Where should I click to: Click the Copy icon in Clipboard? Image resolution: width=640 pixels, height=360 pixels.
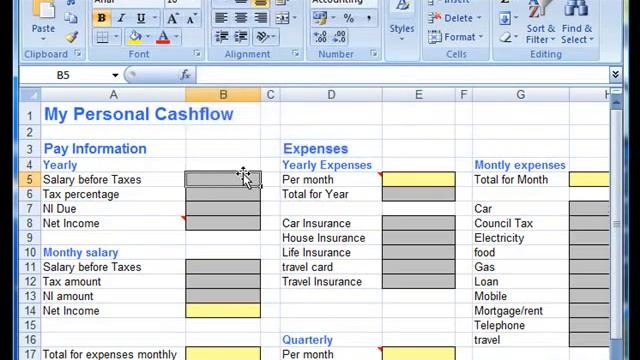71,18
